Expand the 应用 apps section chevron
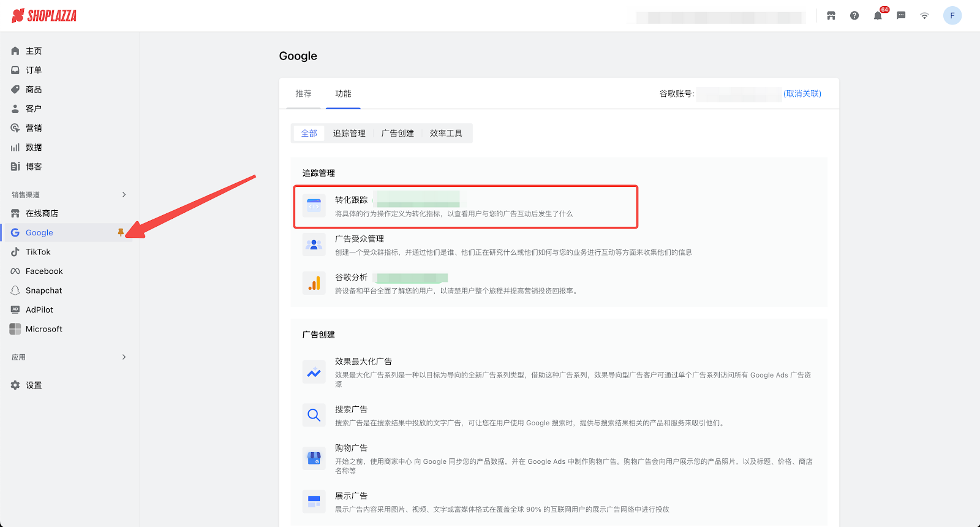 click(x=124, y=357)
